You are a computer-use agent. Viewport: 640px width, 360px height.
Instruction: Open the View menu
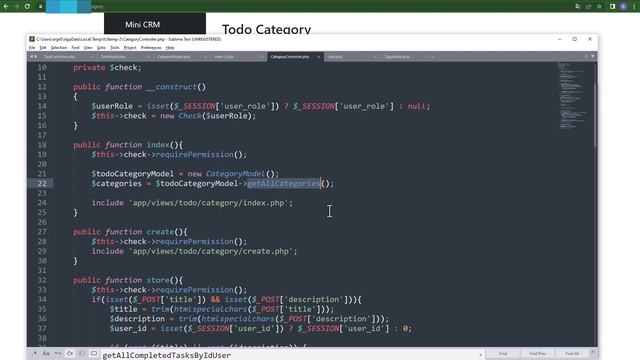88,48
